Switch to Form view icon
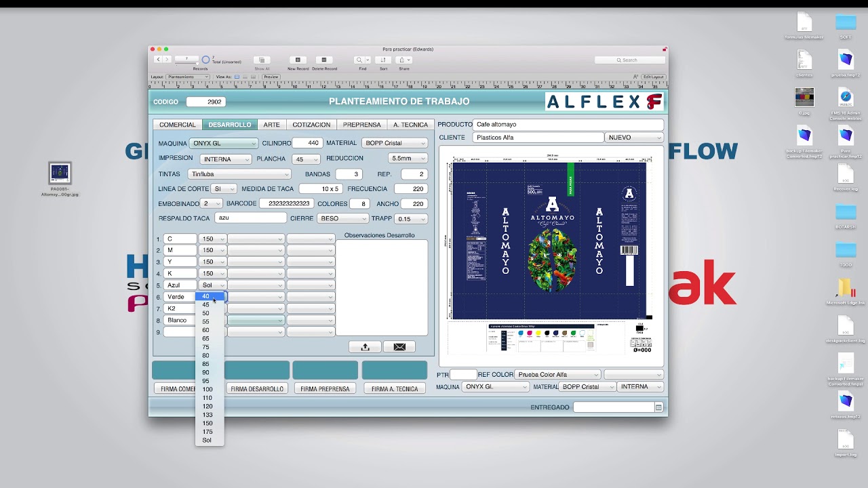This screenshot has width=868, height=488. click(237, 77)
